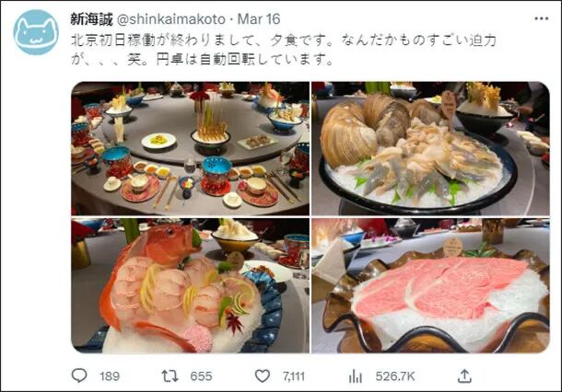The image size is (562, 392).
Task: Open the three-dot more options menu
Action: (541, 18)
